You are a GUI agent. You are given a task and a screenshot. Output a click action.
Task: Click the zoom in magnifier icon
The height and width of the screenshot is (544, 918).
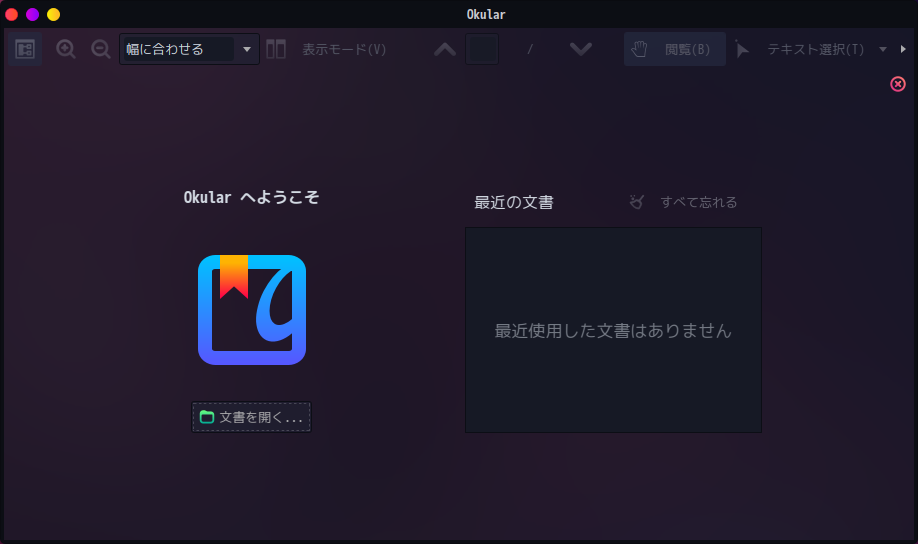(x=66, y=49)
